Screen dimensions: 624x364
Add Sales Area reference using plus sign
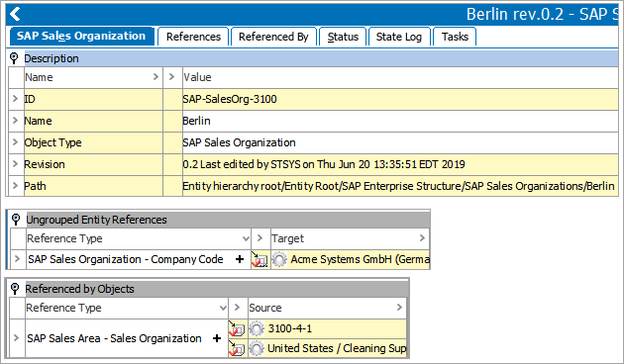[x=217, y=338]
